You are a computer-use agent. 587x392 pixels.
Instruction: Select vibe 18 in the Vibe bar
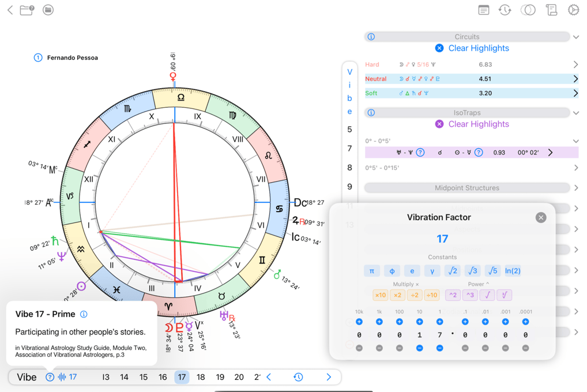pyautogui.click(x=201, y=377)
